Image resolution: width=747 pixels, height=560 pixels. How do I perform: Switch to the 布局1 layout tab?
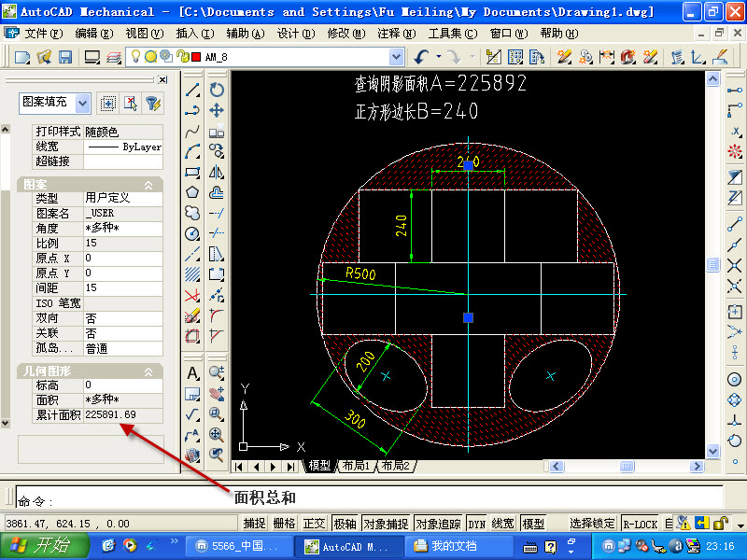click(x=356, y=466)
